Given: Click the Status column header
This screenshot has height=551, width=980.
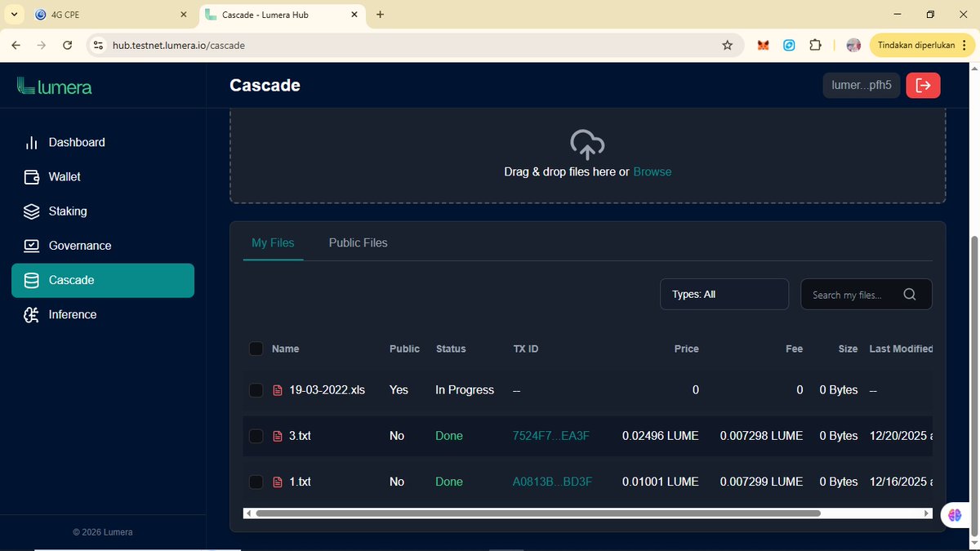Looking at the screenshot, I should (451, 349).
